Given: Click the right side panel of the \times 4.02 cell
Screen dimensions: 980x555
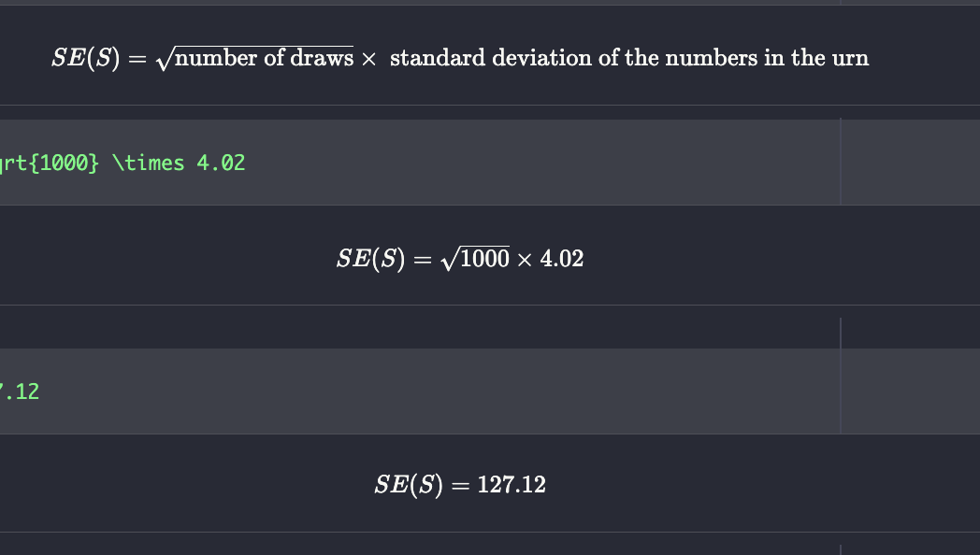Looking at the screenshot, I should [909, 162].
